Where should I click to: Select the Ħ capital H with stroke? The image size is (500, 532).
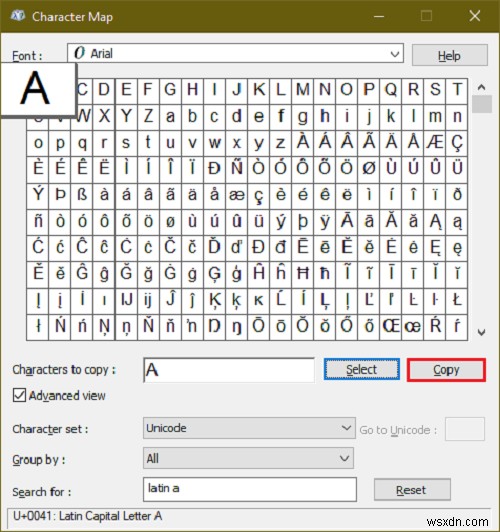point(303,274)
